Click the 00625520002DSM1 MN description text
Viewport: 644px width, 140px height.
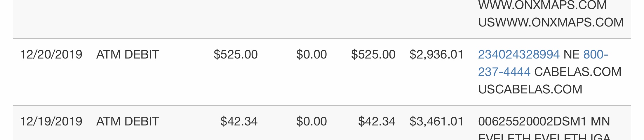pyautogui.click(x=544, y=121)
